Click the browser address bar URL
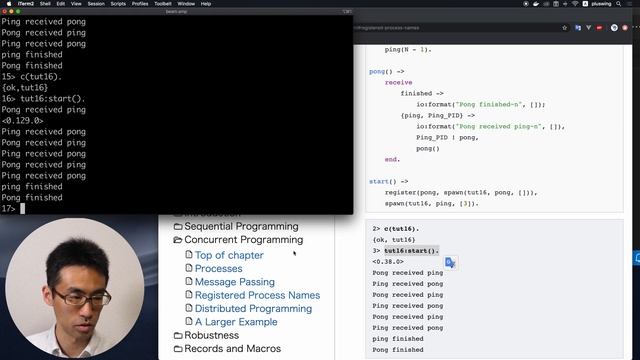640x360 pixels. click(x=386, y=28)
